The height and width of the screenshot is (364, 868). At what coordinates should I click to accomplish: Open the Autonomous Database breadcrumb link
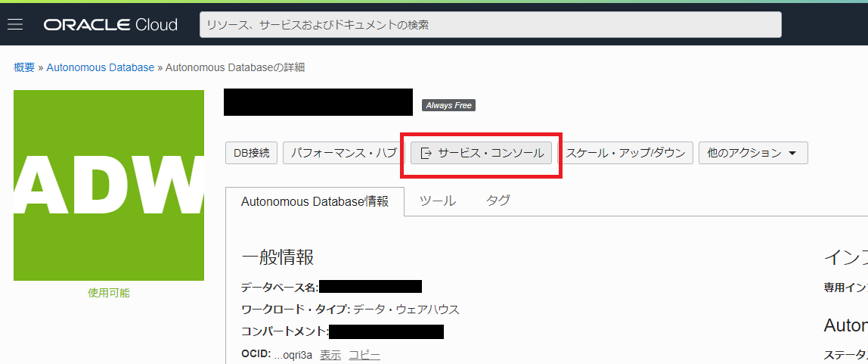point(101,67)
